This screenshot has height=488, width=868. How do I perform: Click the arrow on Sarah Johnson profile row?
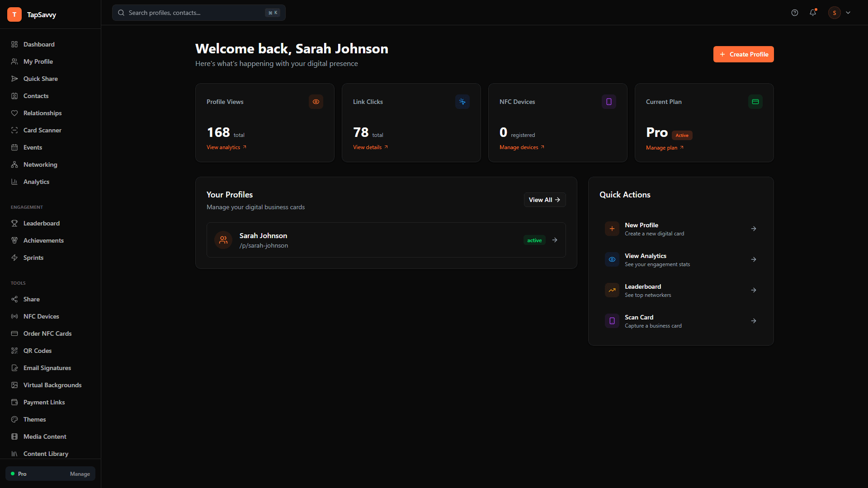pos(555,240)
